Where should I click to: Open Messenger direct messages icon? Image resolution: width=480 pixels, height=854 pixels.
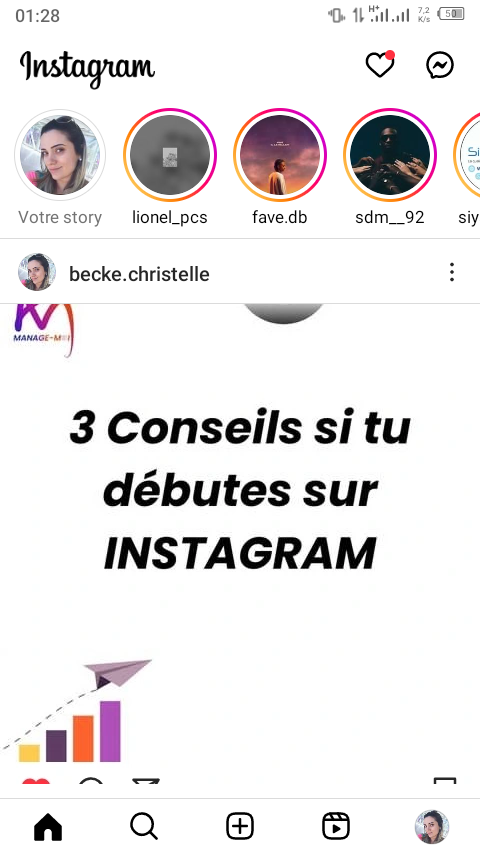[x=440, y=65]
